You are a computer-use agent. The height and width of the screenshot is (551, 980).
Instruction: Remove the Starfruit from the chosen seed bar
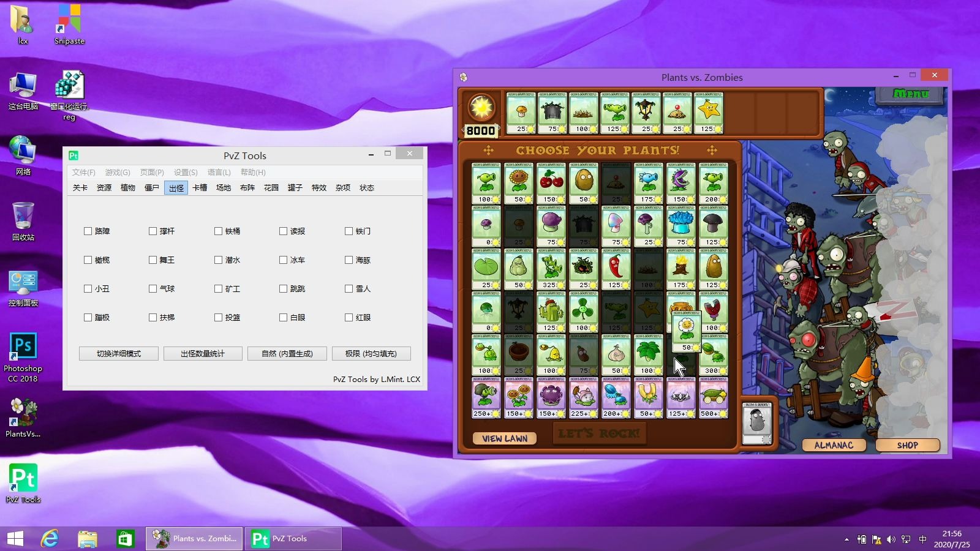coord(709,113)
